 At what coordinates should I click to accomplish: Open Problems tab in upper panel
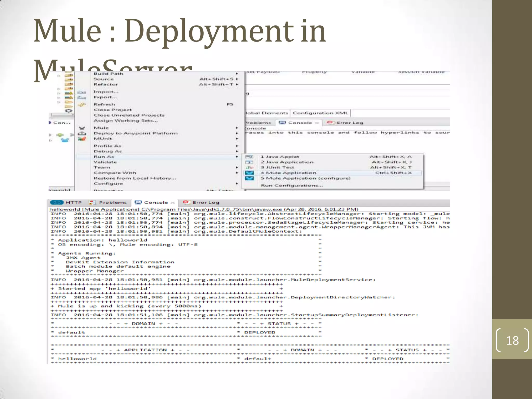pyautogui.click(x=258, y=123)
